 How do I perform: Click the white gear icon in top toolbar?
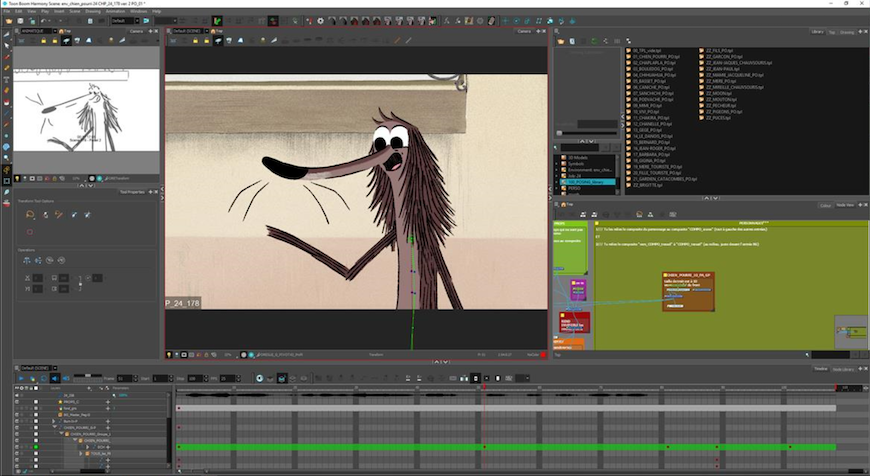tap(320, 21)
